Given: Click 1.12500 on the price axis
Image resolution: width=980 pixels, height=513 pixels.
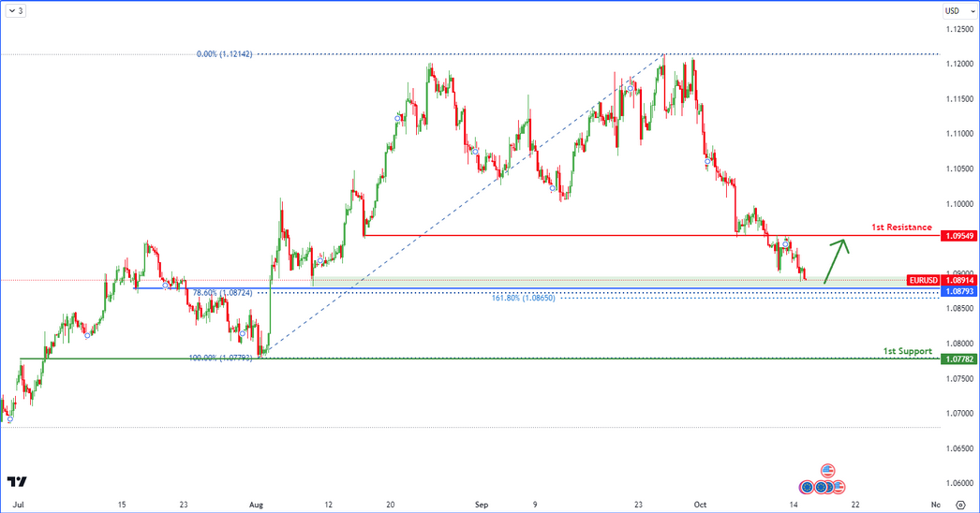Looking at the screenshot, I should pyautogui.click(x=959, y=29).
